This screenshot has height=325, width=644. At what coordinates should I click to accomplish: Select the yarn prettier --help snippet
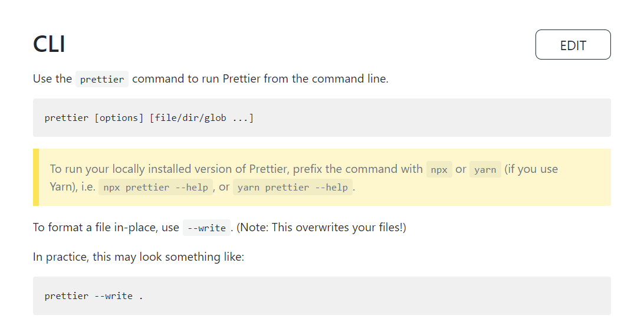coord(293,187)
